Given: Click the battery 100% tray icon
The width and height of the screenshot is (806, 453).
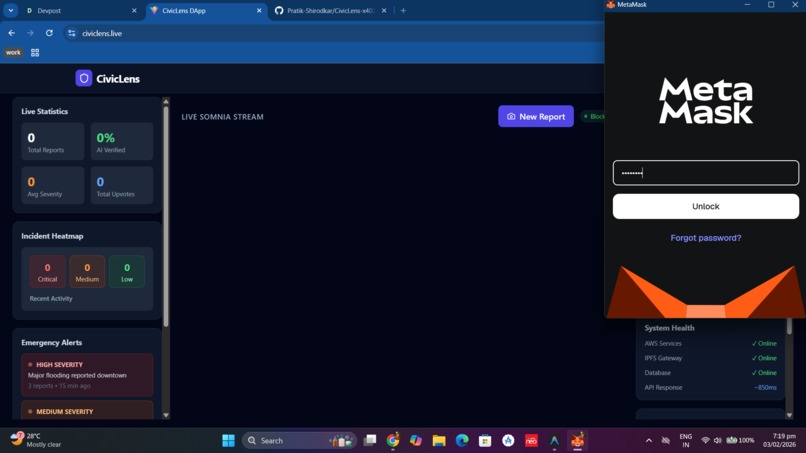Looking at the screenshot, I should coord(740,441).
